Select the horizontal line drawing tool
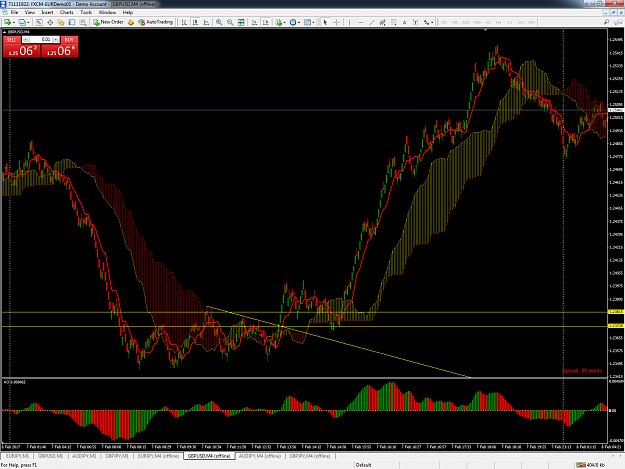The width and height of the screenshot is (625, 469). [361, 22]
